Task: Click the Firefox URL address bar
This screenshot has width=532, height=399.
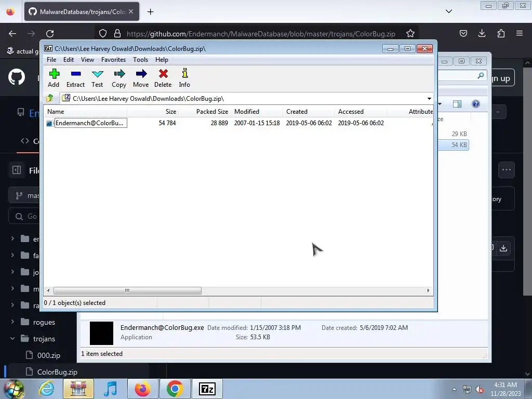Action: (x=261, y=34)
